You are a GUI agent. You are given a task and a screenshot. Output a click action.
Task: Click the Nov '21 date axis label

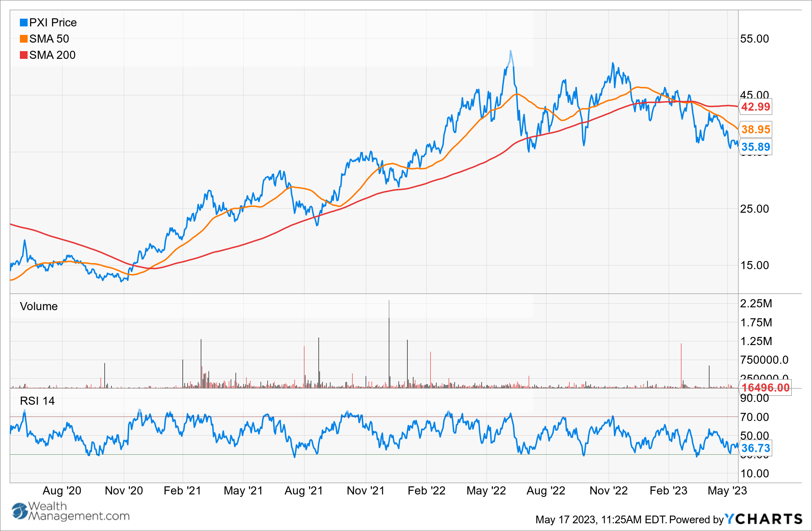coord(365,491)
